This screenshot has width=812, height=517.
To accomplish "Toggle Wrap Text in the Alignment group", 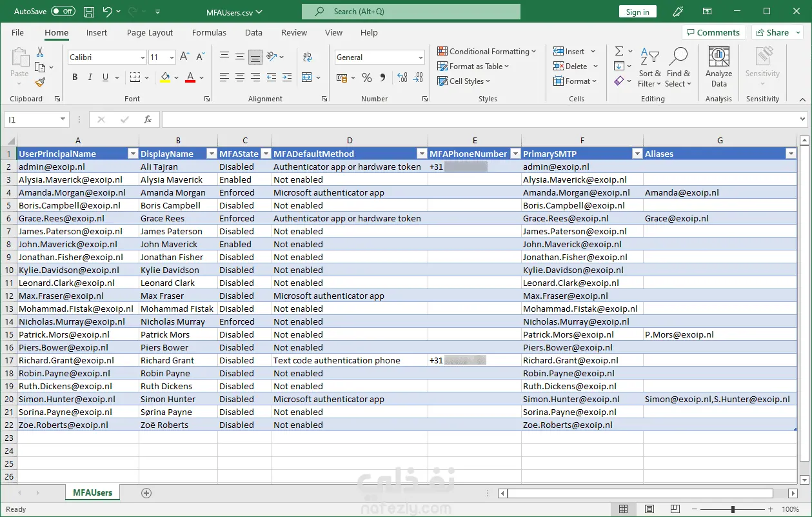I will [307, 57].
